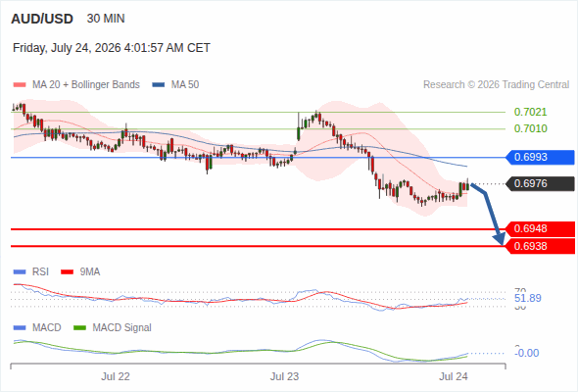Viewport: 578px width, 392px height.
Task: Click the RSI blue legend swatch
Action: [x=20, y=272]
